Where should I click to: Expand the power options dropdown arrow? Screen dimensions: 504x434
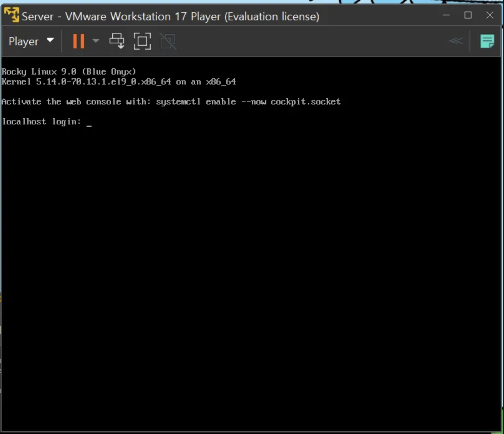coord(96,41)
